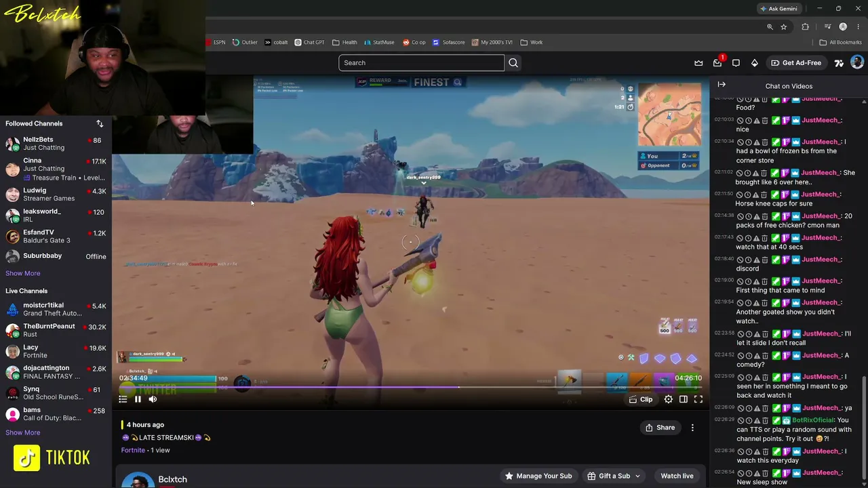
Task: Delete the 'discord' chat message
Action: [764, 260]
